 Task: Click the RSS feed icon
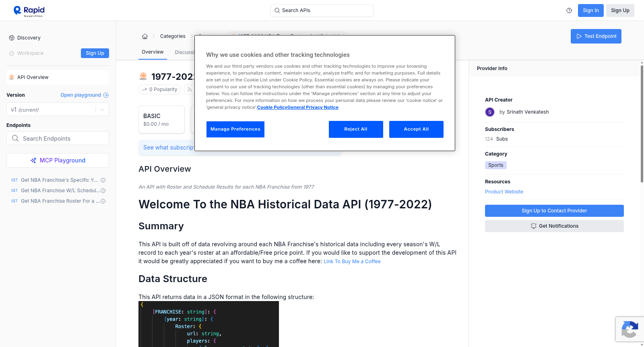(x=189, y=89)
